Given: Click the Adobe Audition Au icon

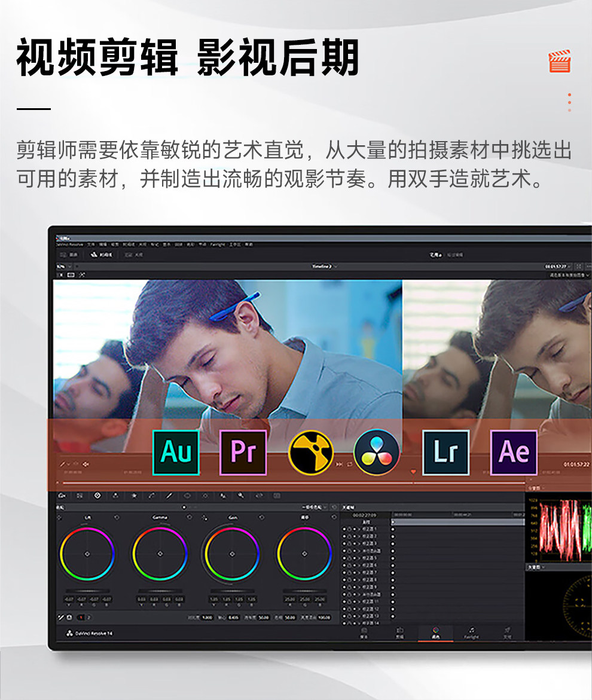Looking at the screenshot, I should (176, 453).
